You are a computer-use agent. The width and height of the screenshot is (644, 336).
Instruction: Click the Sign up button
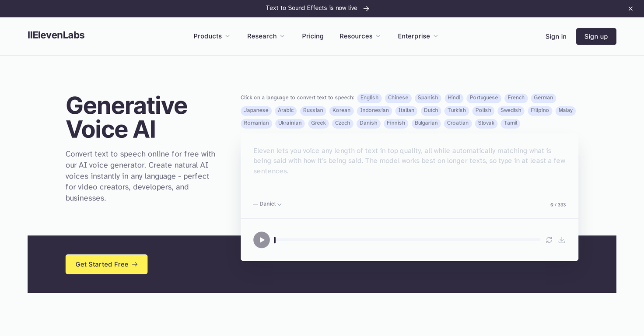(596, 36)
